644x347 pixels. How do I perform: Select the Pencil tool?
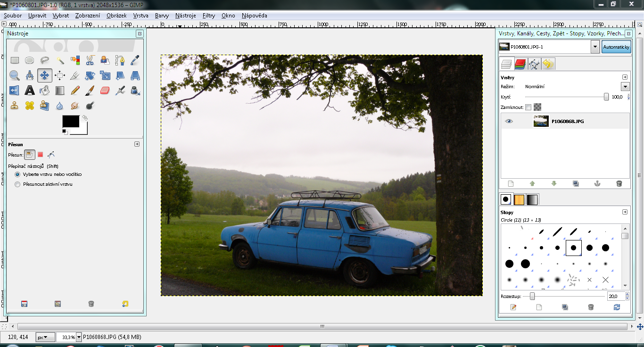(75, 90)
